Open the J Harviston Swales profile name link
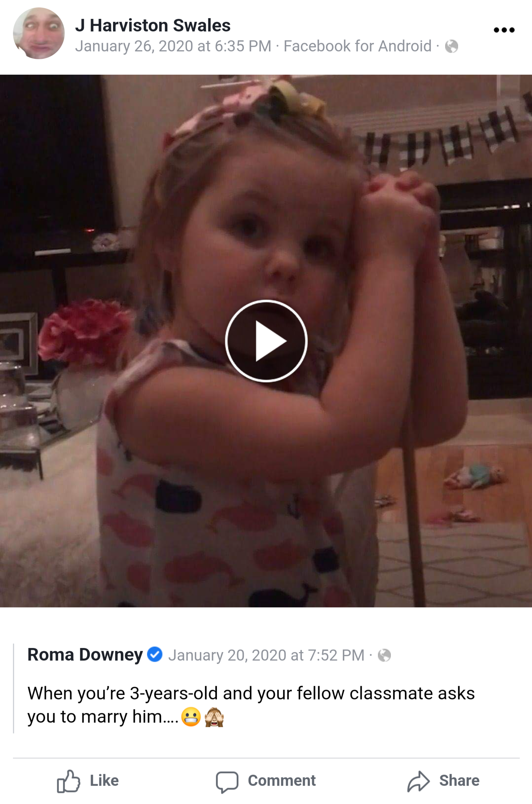Image resolution: width=532 pixels, height=804 pixels. coord(153,25)
